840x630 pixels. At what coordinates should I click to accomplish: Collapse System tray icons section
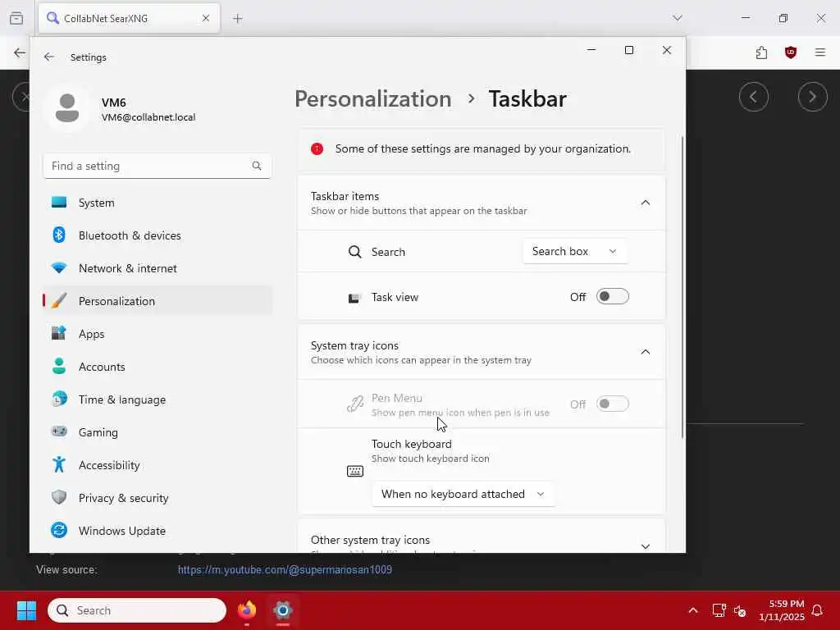coord(646,352)
